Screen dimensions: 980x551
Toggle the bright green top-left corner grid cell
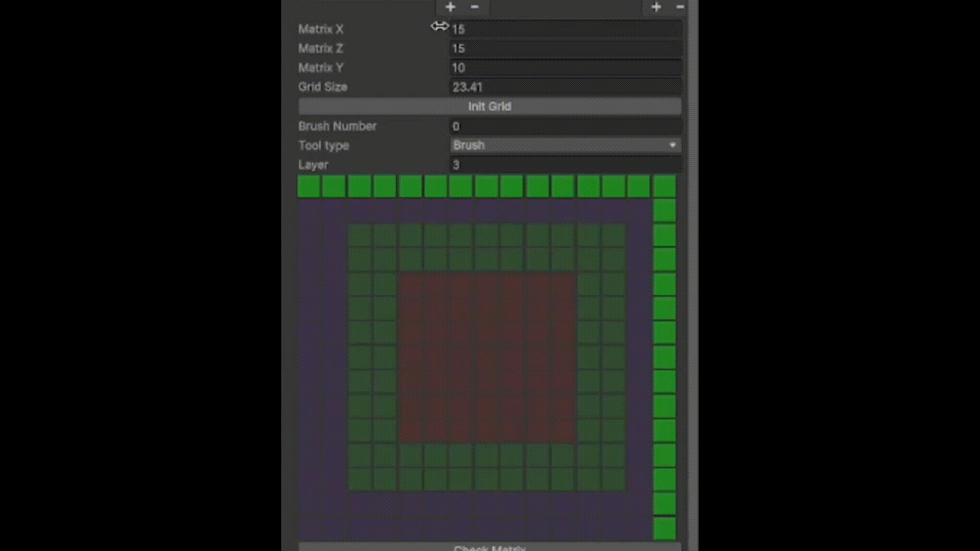click(309, 186)
